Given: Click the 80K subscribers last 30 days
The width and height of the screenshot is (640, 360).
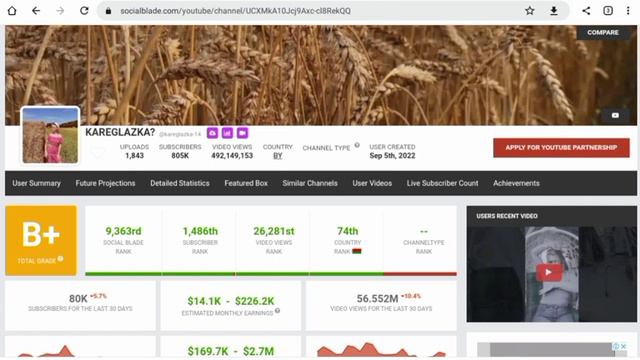Looking at the screenshot, I should [x=78, y=299].
